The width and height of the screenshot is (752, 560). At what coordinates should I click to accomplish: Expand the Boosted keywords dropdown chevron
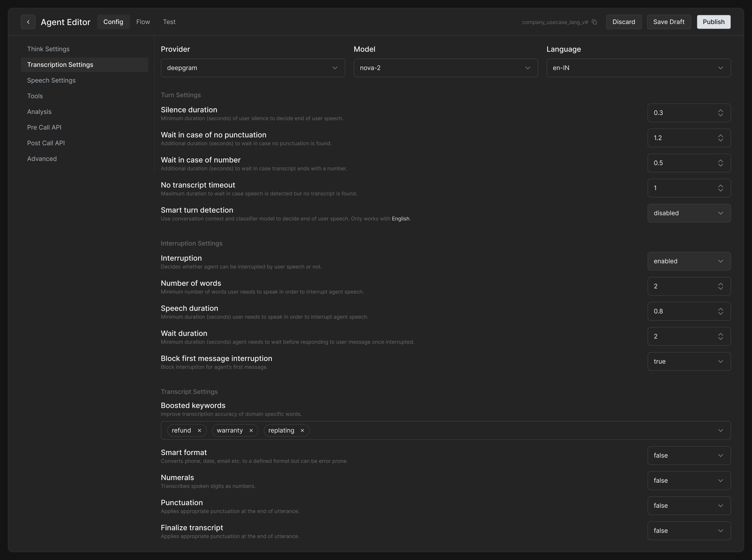720,430
